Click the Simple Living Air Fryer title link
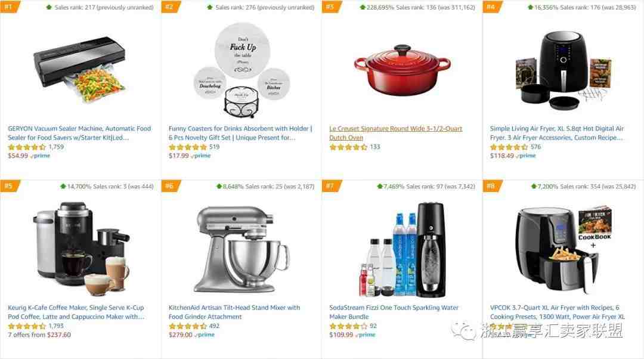 (x=556, y=133)
